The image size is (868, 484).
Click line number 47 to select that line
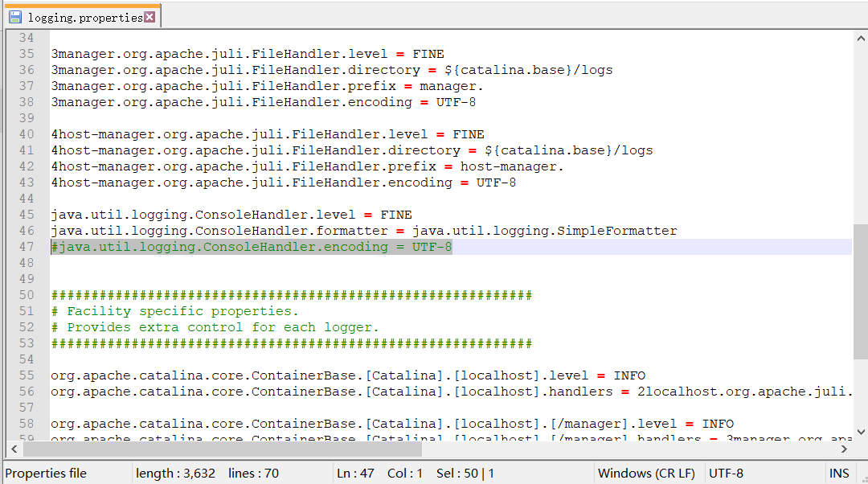(x=27, y=246)
